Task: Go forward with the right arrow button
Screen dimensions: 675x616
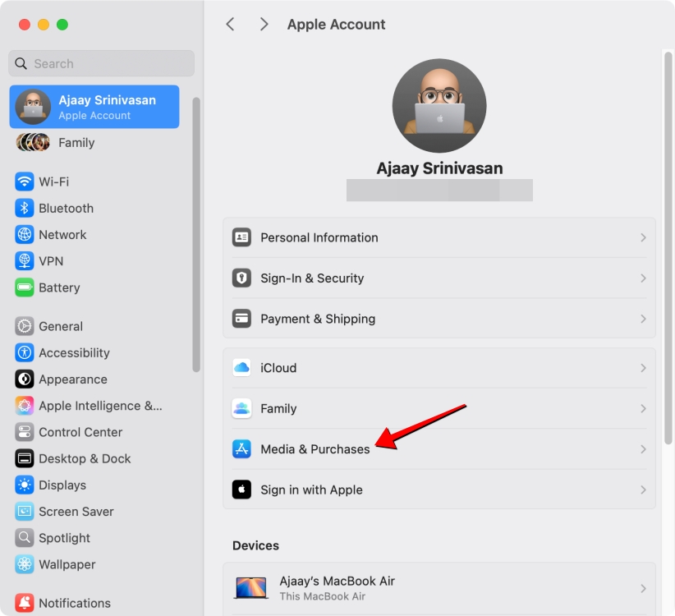Action: [x=264, y=24]
